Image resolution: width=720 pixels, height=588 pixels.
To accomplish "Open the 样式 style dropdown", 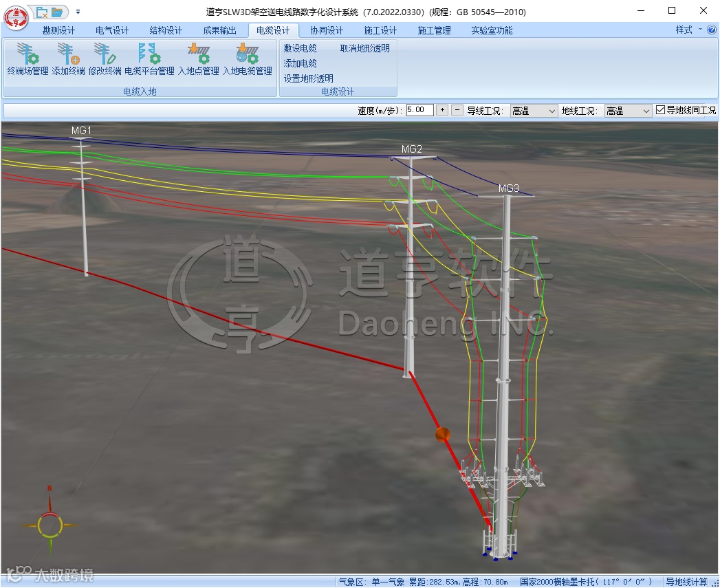I will 688,30.
